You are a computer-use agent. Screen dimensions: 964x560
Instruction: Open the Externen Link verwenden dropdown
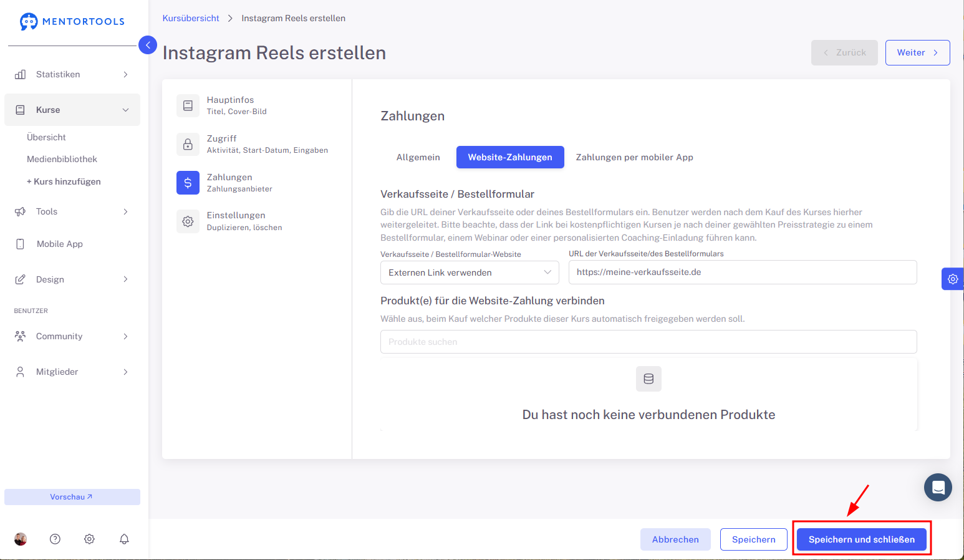click(470, 273)
